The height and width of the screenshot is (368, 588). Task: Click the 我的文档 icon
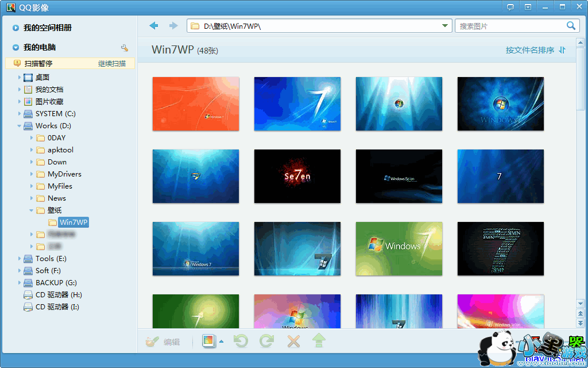[28, 89]
